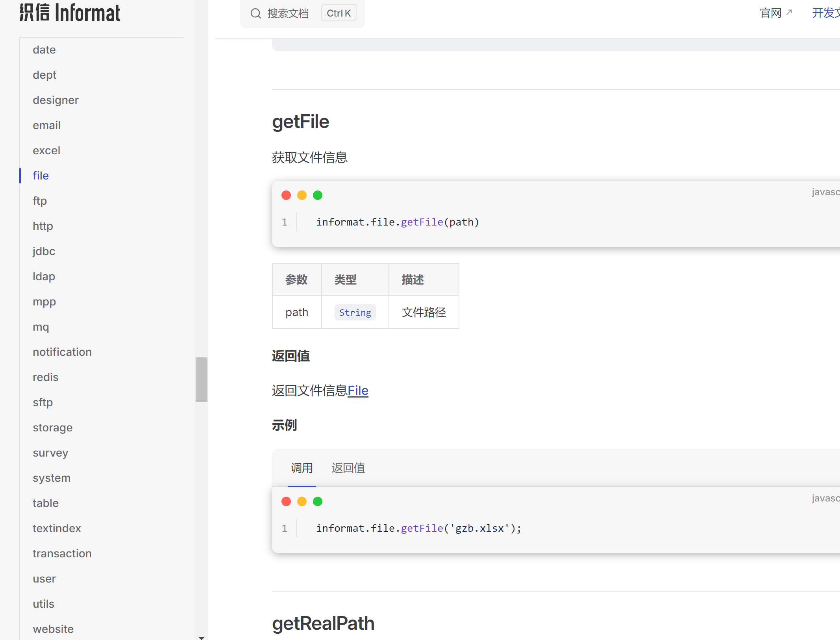Click the yellow dot on the example code block
This screenshot has height=640, width=840.
click(x=302, y=501)
